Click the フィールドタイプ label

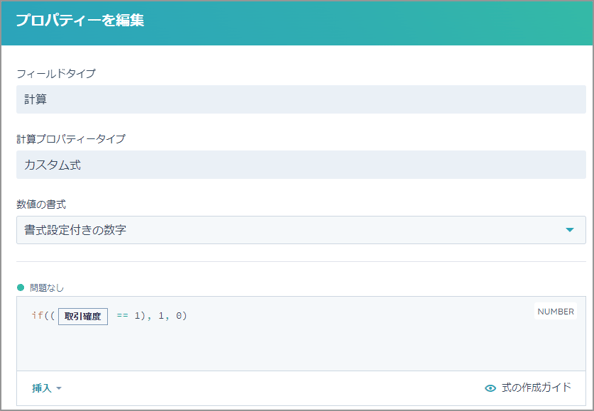click(x=56, y=73)
